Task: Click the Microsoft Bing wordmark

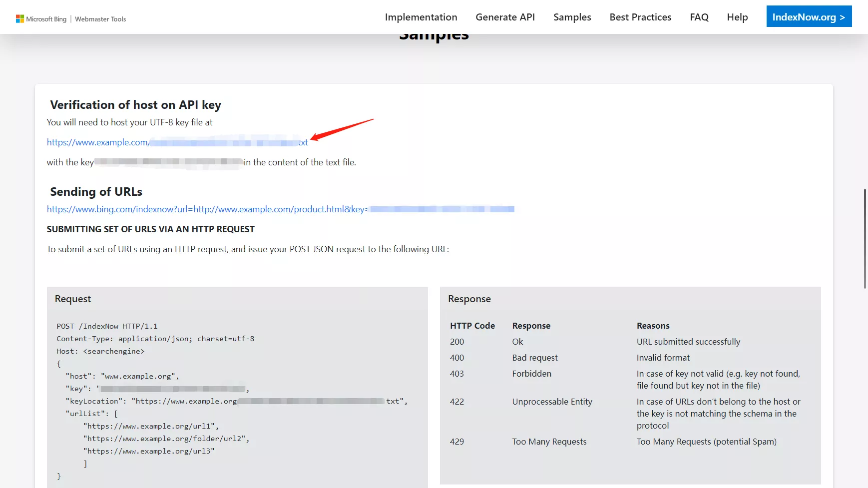Action: click(x=47, y=18)
